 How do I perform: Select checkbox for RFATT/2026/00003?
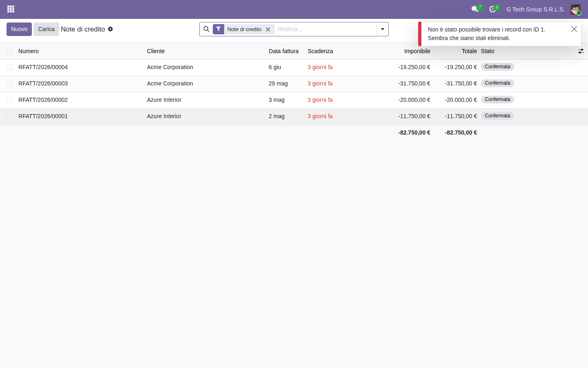[x=9, y=84]
